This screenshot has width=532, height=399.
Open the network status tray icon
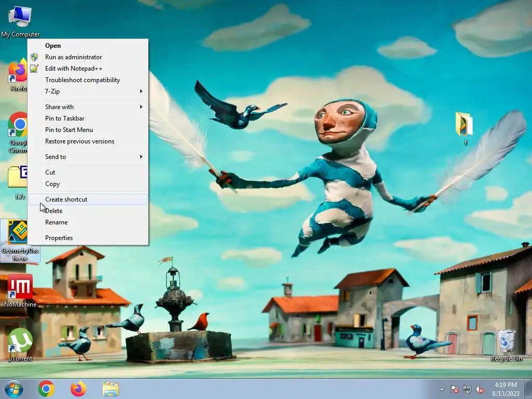467,389
